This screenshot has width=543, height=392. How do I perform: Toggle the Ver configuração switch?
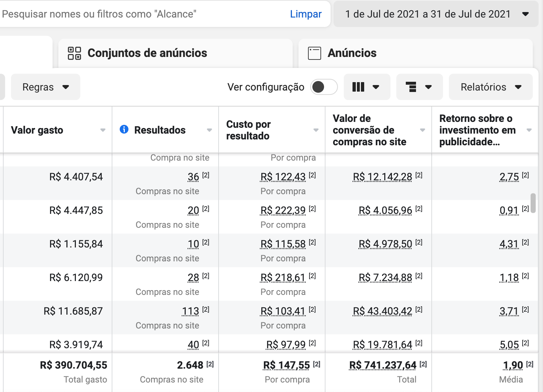(x=324, y=87)
